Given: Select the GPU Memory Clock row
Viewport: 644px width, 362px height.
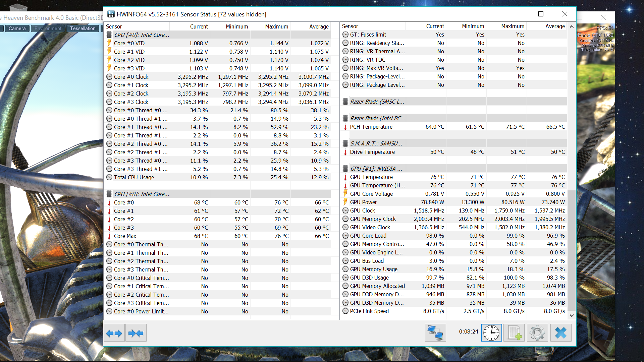Looking at the screenshot, I should (x=454, y=219).
